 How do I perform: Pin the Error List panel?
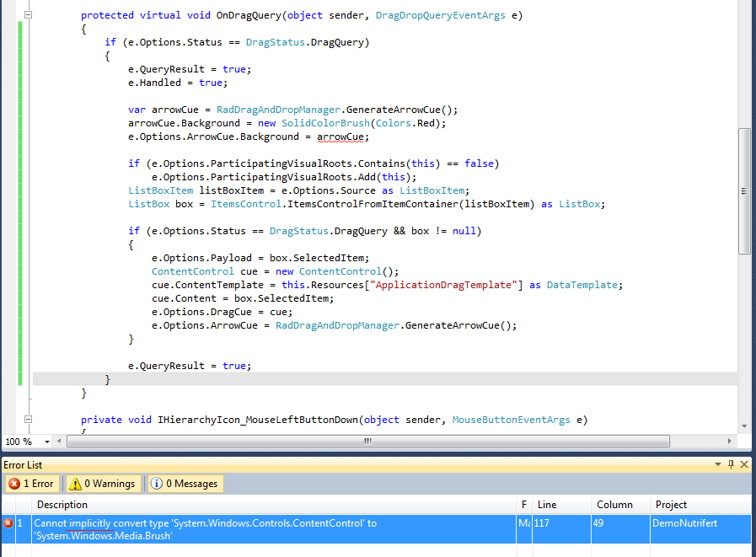point(731,464)
